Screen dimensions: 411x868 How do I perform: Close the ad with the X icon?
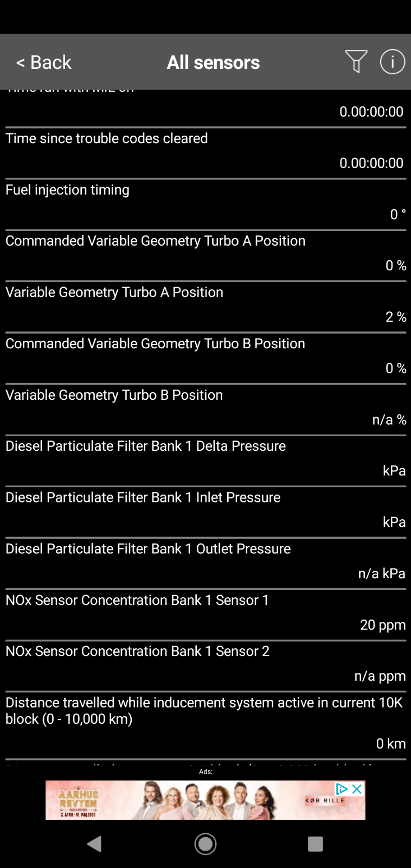(357, 789)
